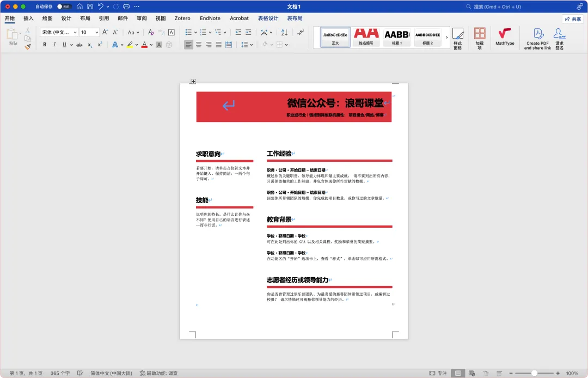
Task: Open the Table Design tab
Action: coord(268,19)
